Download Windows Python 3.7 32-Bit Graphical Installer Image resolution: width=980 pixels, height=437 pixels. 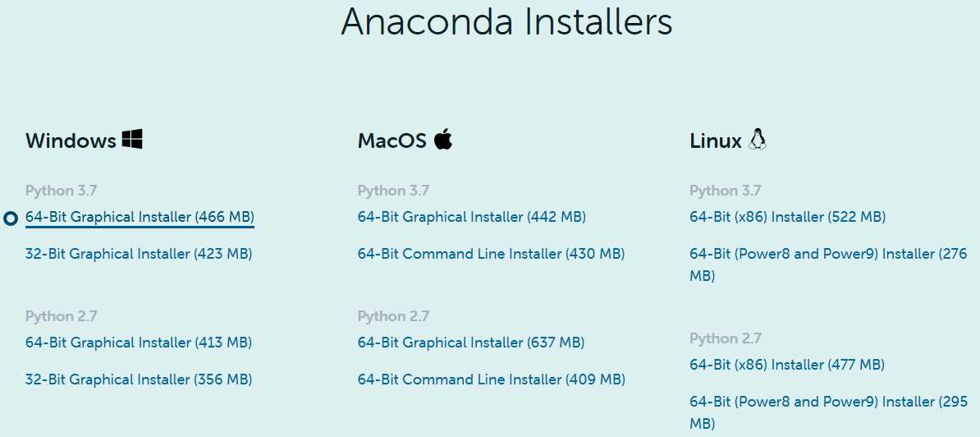(139, 254)
